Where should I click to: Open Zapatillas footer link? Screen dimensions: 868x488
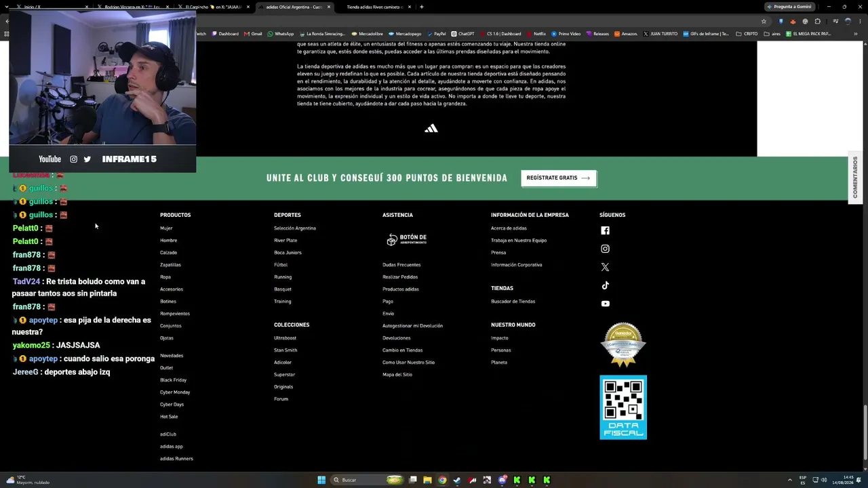coord(170,265)
